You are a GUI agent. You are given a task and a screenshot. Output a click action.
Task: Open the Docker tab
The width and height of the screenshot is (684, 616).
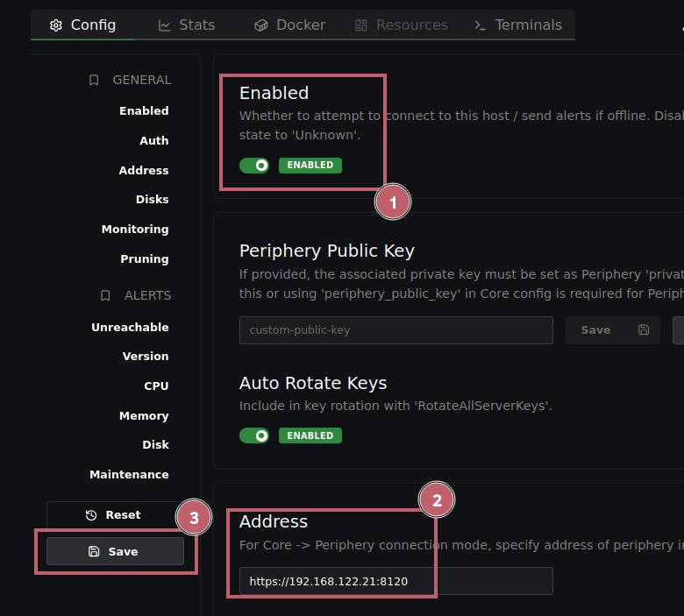point(289,25)
